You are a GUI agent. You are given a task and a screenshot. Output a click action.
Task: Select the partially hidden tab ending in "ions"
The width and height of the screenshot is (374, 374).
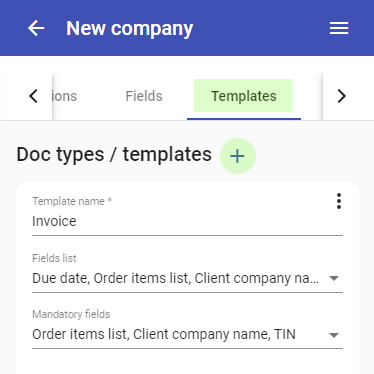[65, 96]
